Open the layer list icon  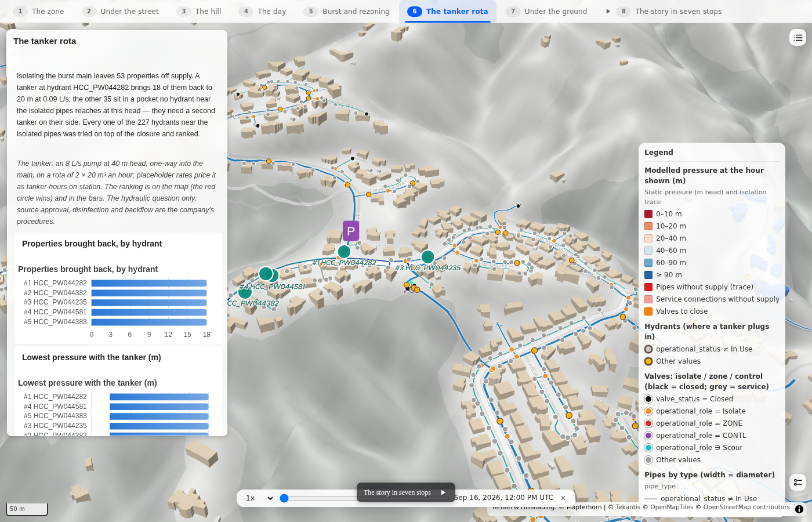798,38
